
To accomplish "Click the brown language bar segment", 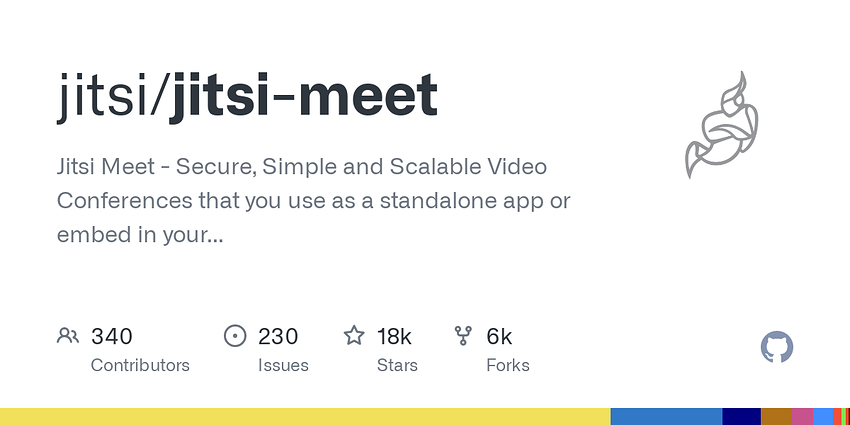I will (x=776, y=416).
